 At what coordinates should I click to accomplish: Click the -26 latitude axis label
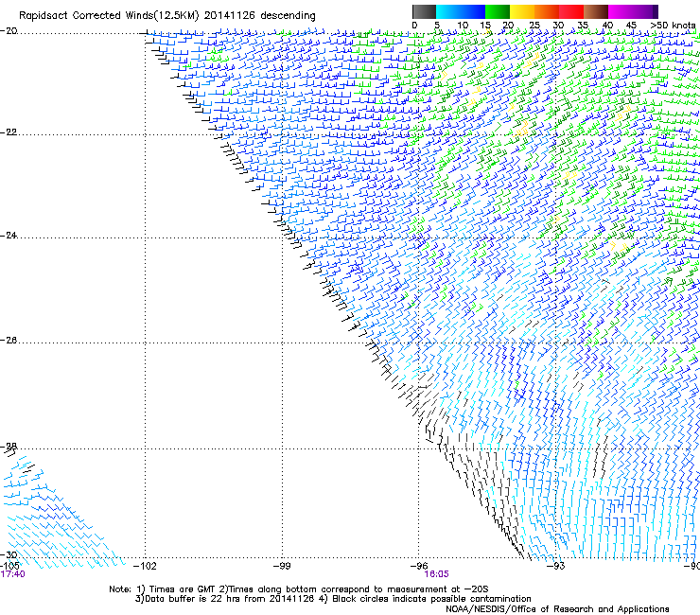pyautogui.click(x=9, y=341)
